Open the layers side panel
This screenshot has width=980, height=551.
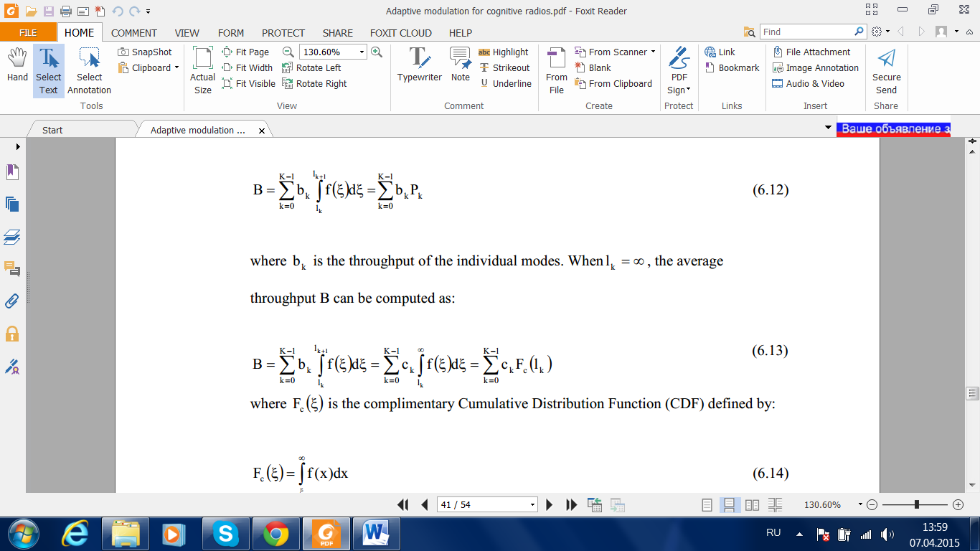[12, 237]
